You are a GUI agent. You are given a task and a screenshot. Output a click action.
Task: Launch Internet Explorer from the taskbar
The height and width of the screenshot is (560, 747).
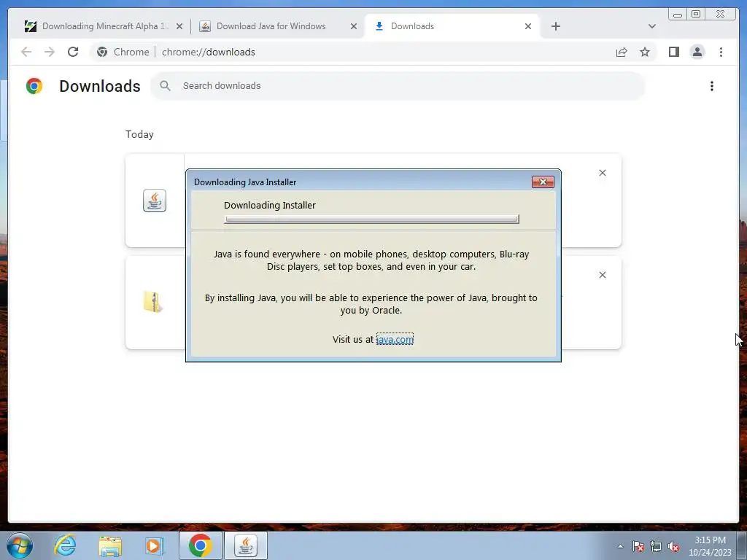65,545
